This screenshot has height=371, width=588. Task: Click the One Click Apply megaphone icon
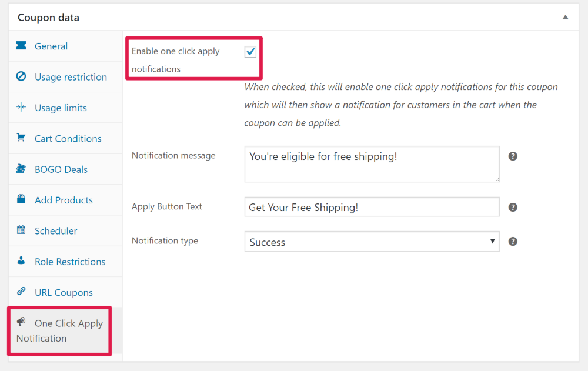[21, 322]
